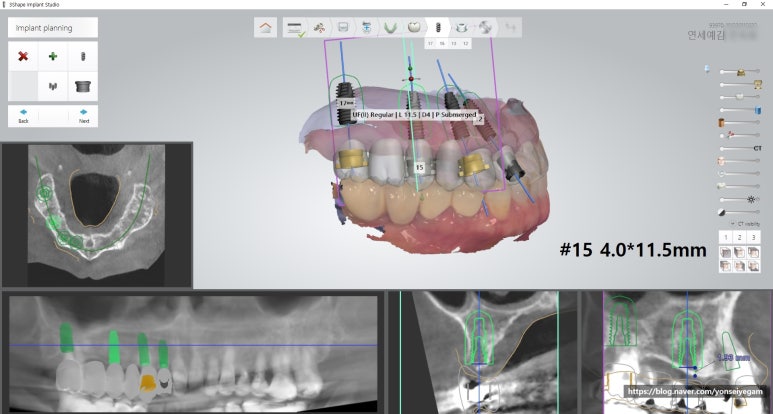Click the topmost visibility slider on right panel
This screenshot has width=773, height=414.
pos(741,72)
